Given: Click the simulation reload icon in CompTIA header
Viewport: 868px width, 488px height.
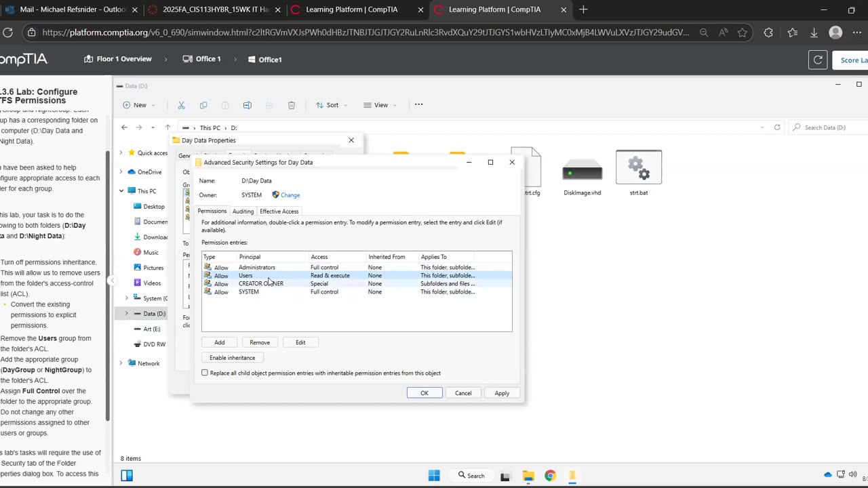Looking at the screenshot, I should (x=818, y=60).
